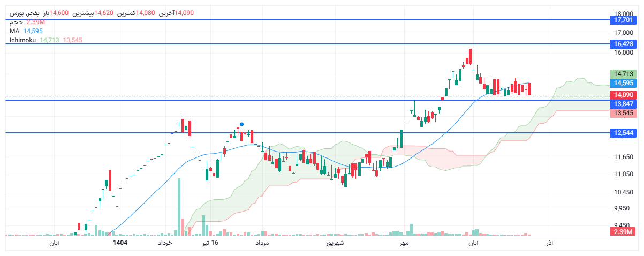The height and width of the screenshot is (256, 644).
Task: Select the MA indicator legend label
Action: [x=14, y=31]
